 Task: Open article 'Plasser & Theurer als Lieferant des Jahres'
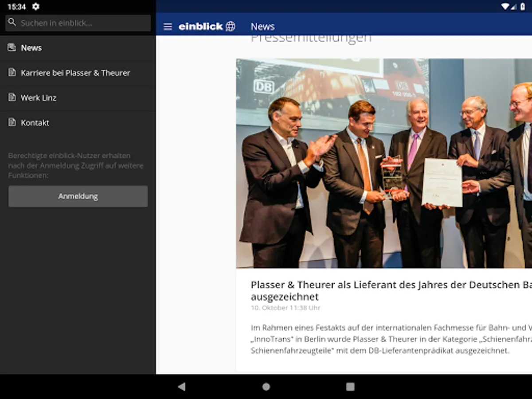pos(391,290)
